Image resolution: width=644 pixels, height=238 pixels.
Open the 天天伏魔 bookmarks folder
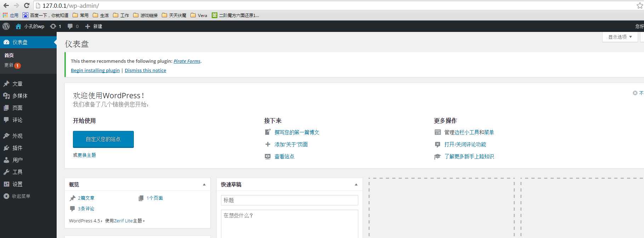pos(174,15)
